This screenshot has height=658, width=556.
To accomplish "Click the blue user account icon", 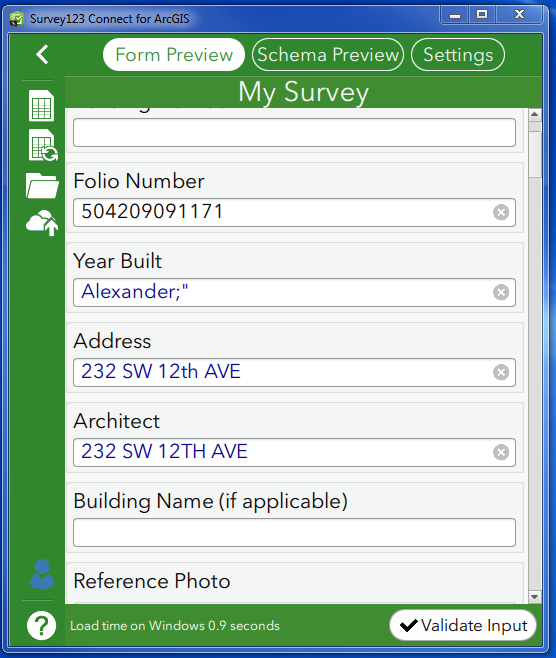I will [x=42, y=574].
